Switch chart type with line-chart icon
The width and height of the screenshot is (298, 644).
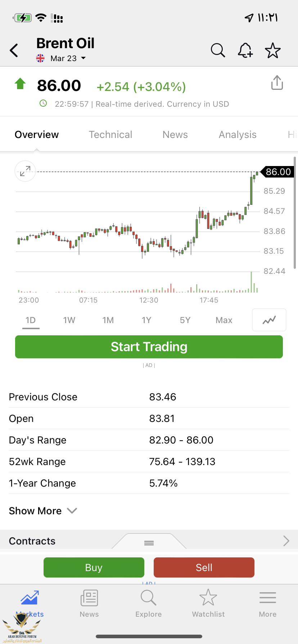coord(269,319)
